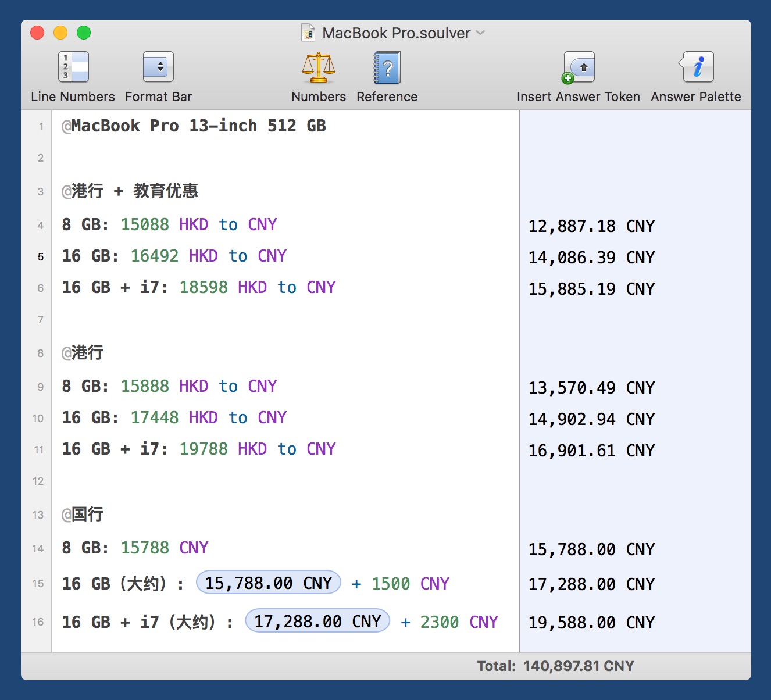Expand the title dropdown chevron
This screenshot has height=700, width=771.
pos(480,33)
